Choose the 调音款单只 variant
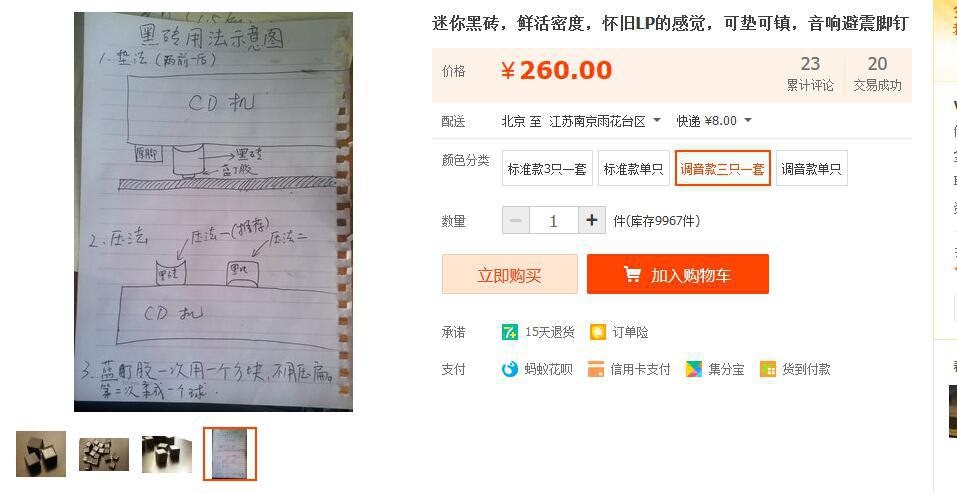This screenshot has width=957, height=493. 812,168
